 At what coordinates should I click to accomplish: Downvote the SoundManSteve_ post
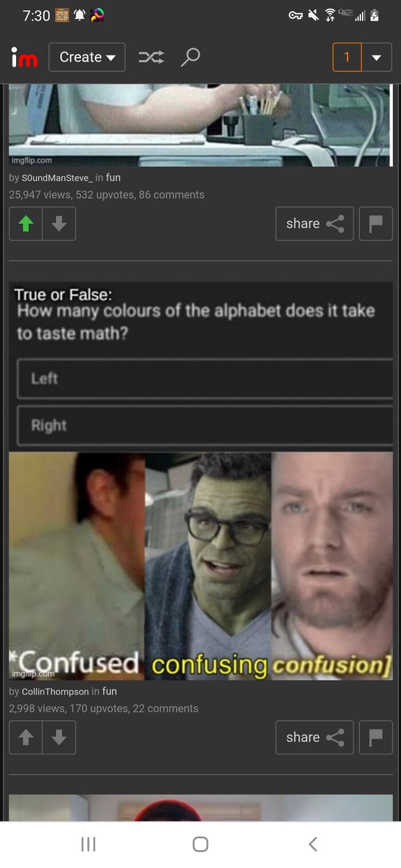59,224
